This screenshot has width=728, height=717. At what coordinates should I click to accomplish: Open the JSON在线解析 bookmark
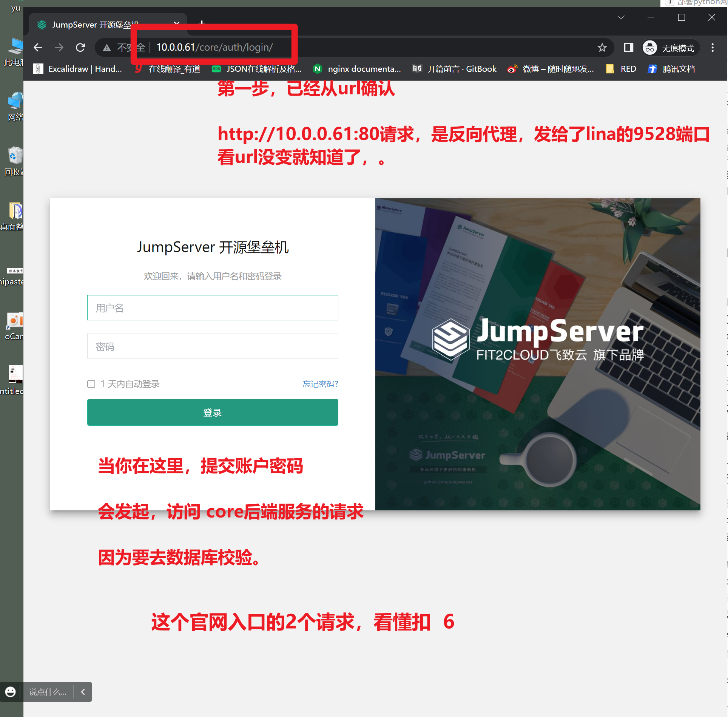[x=257, y=69]
